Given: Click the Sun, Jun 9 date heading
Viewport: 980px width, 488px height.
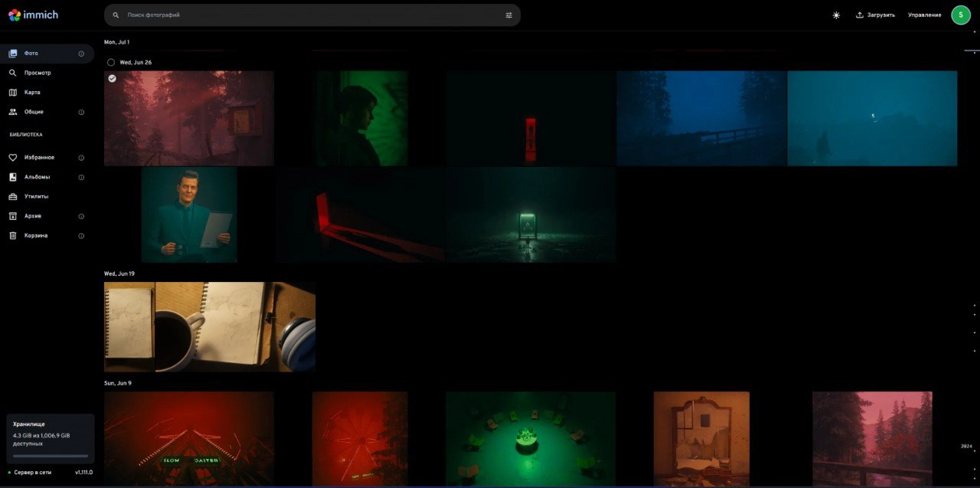Looking at the screenshot, I should (118, 383).
